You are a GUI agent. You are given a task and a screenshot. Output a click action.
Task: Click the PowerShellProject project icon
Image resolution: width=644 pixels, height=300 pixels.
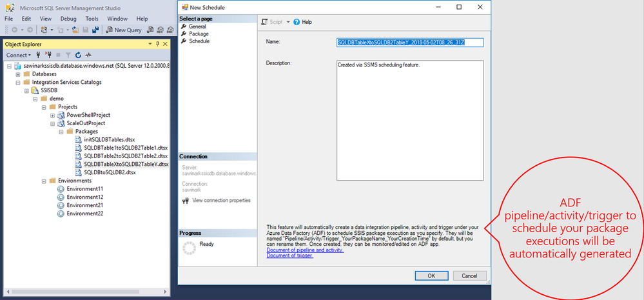[62, 115]
